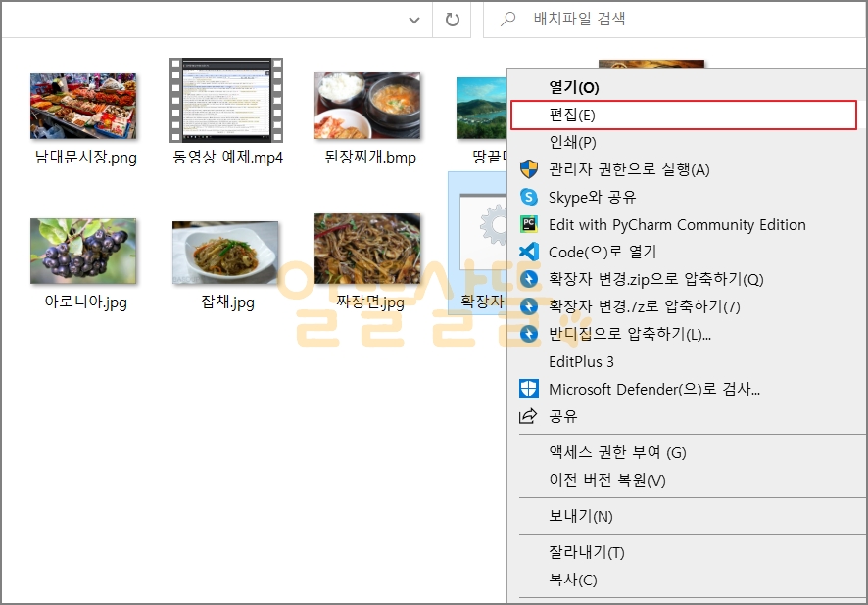The height and width of the screenshot is (605, 868).
Task: Choose 이전 버전 복원(V)
Action: point(687,480)
